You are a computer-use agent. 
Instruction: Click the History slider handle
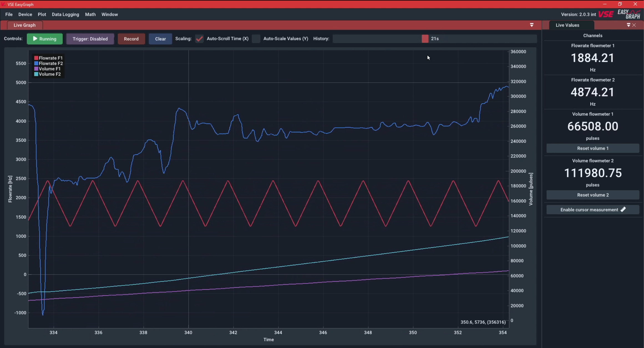[425, 39]
